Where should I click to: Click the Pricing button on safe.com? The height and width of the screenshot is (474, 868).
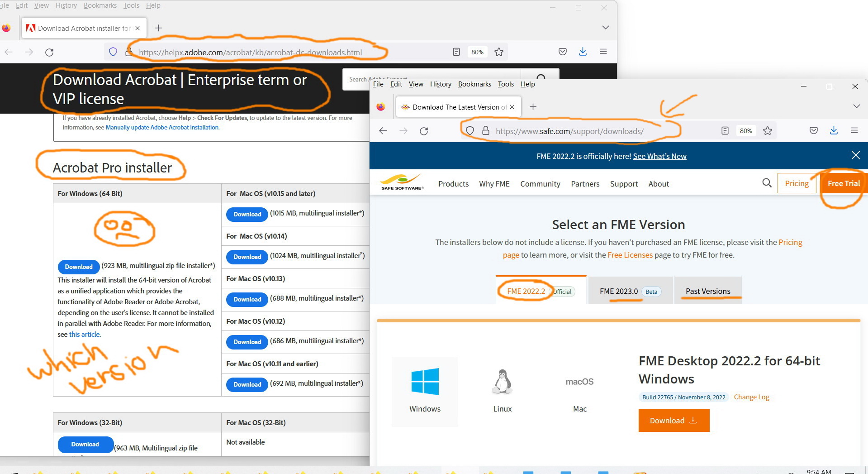(x=797, y=183)
